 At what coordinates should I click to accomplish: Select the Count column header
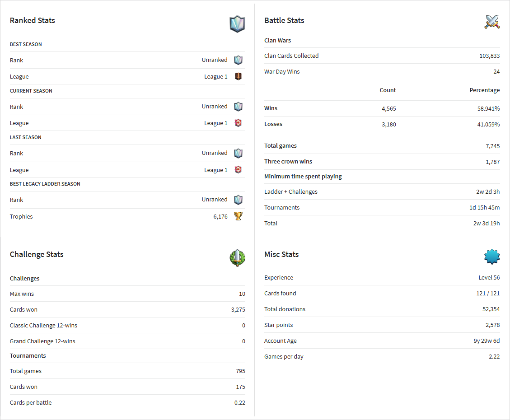[388, 90]
